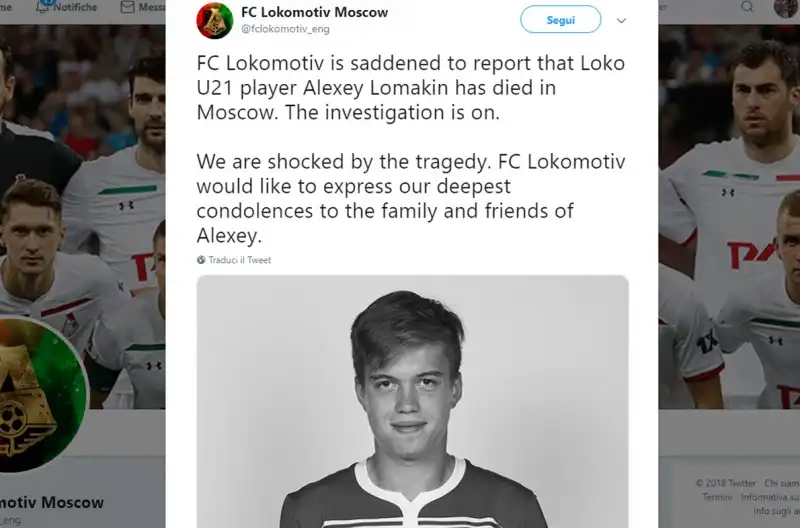This screenshot has width=800, height=528.
Task: Click the Segui follow button
Action: (560, 20)
